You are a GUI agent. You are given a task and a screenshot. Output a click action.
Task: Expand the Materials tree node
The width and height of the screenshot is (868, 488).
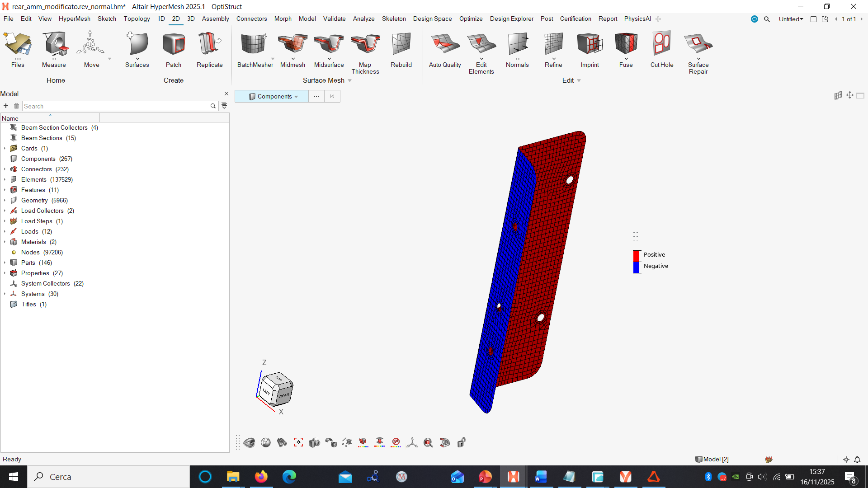[5, 242]
